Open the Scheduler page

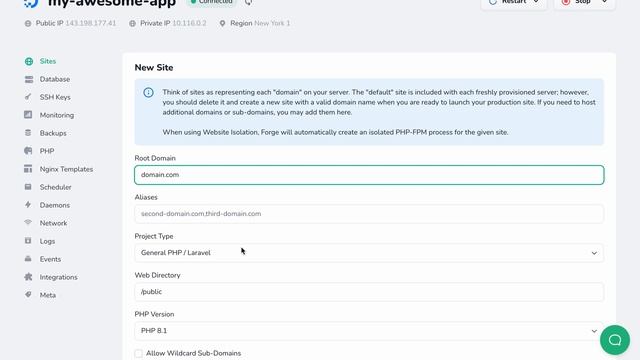click(x=56, y=187)
